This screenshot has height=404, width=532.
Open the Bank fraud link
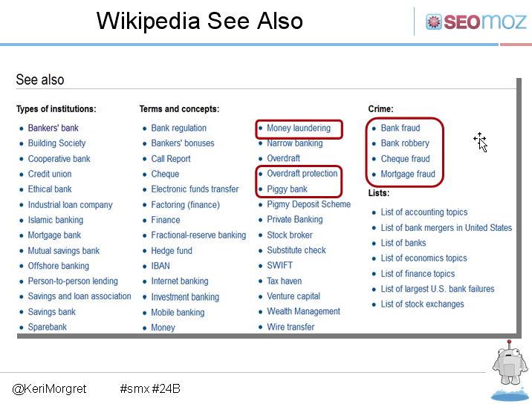pyautogui.click(x=400, y=128)
